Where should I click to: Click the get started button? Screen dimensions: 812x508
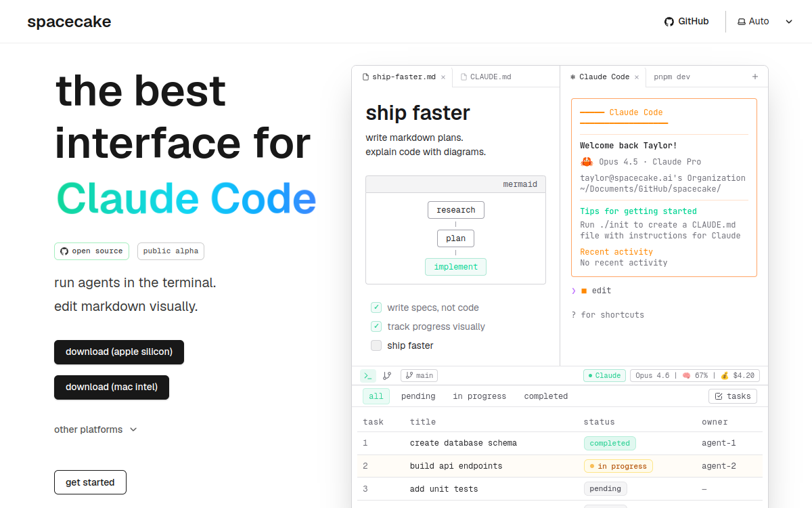(x=90, y=482)
